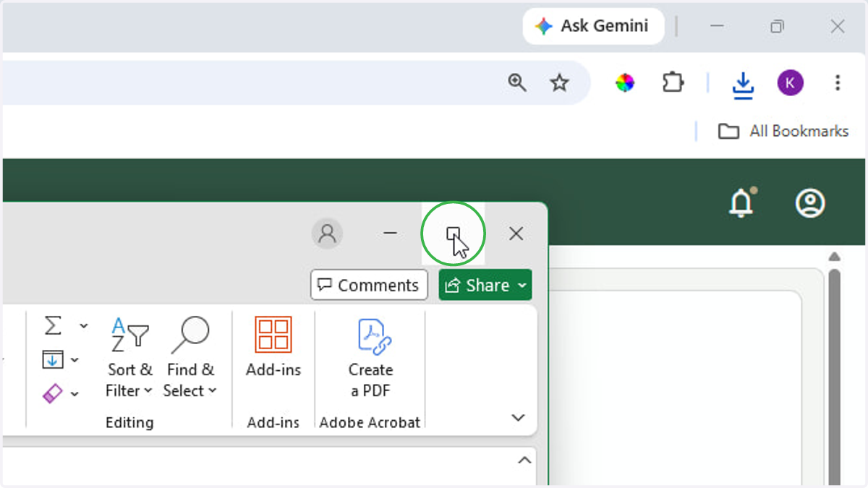
Task: Open the Add-ins button
Action: (273, 348)
